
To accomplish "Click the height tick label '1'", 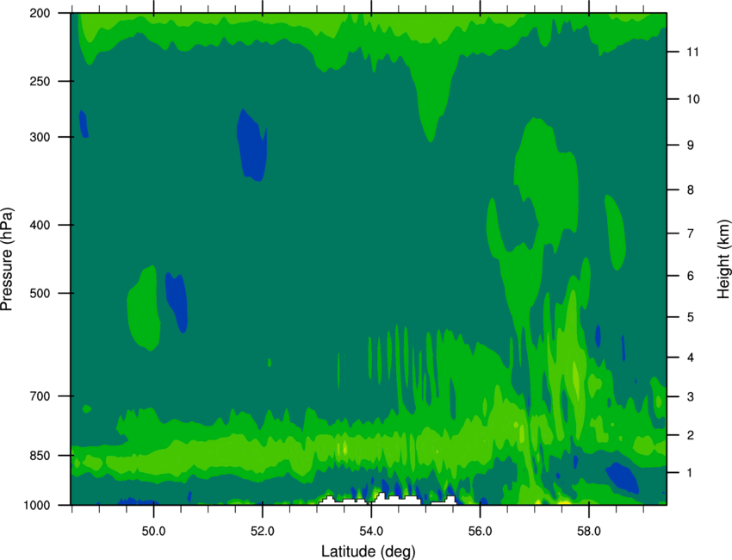I will point(691,473).
